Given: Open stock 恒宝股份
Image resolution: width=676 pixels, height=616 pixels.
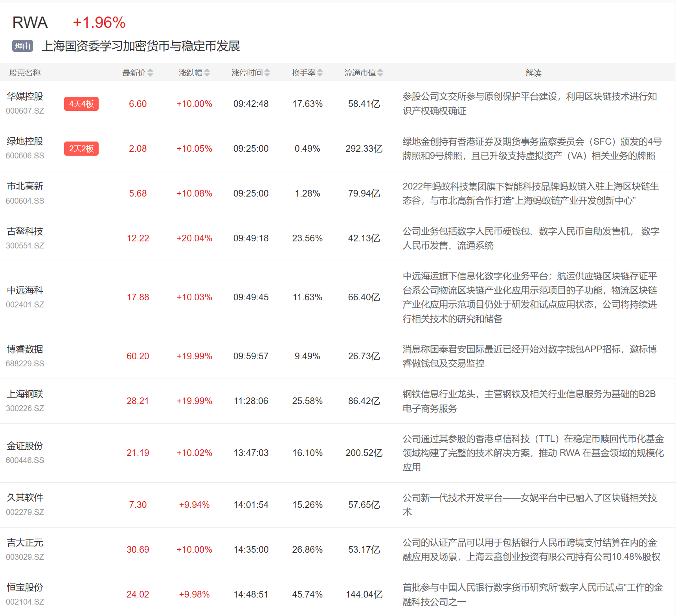Looking at the screenshot, I should click(x=25, y=587).
